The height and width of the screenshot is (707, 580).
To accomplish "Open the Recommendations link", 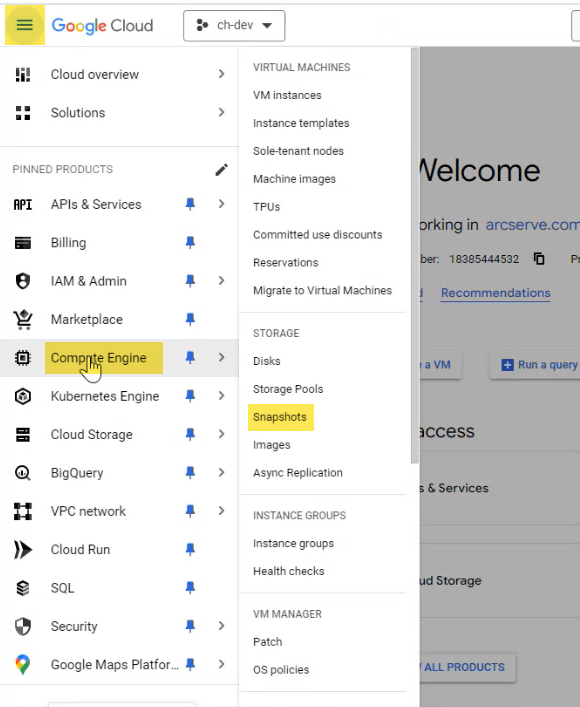I will (496, 293).
